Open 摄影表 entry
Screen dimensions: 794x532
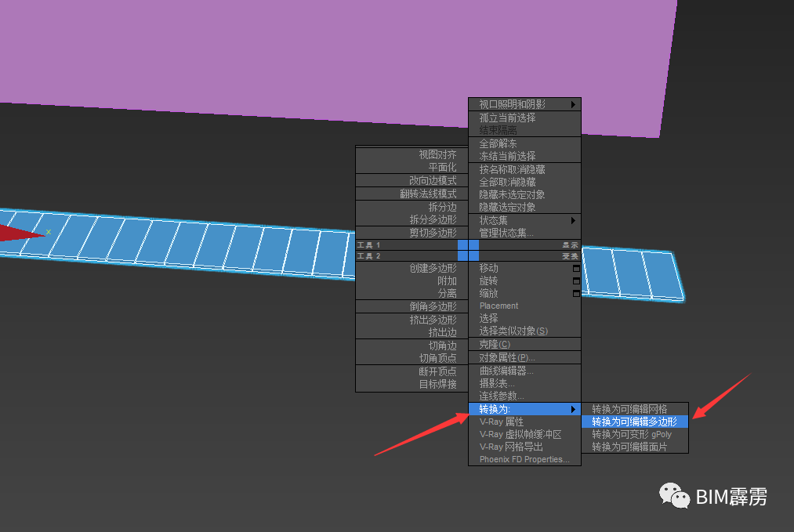pos(524,383)
